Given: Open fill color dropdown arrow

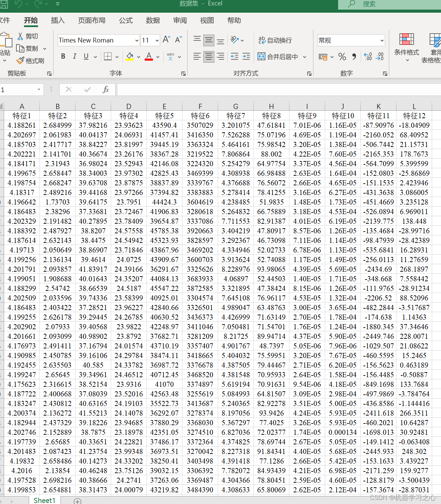Looking at the screenshot, I should [139, 57].
